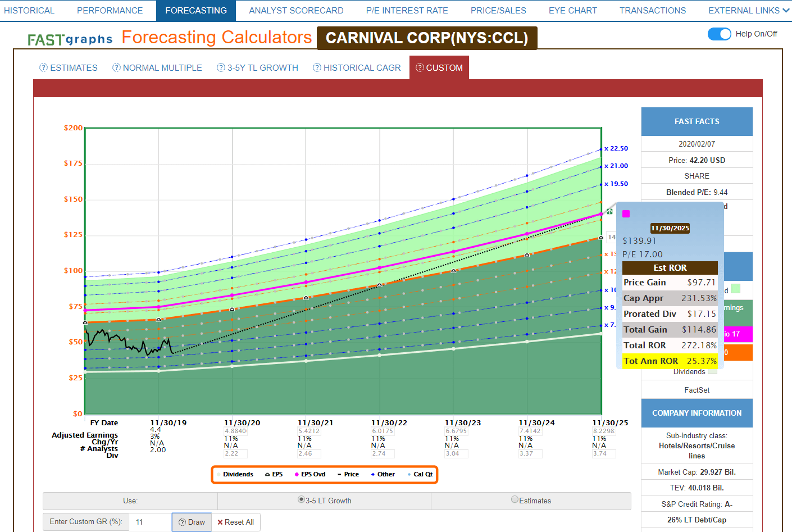The width and height of the screenshot is (792, 532).
Task: Click the x 19.50 P/E line label
Action: pyautogui.click(x=616, y=184)
